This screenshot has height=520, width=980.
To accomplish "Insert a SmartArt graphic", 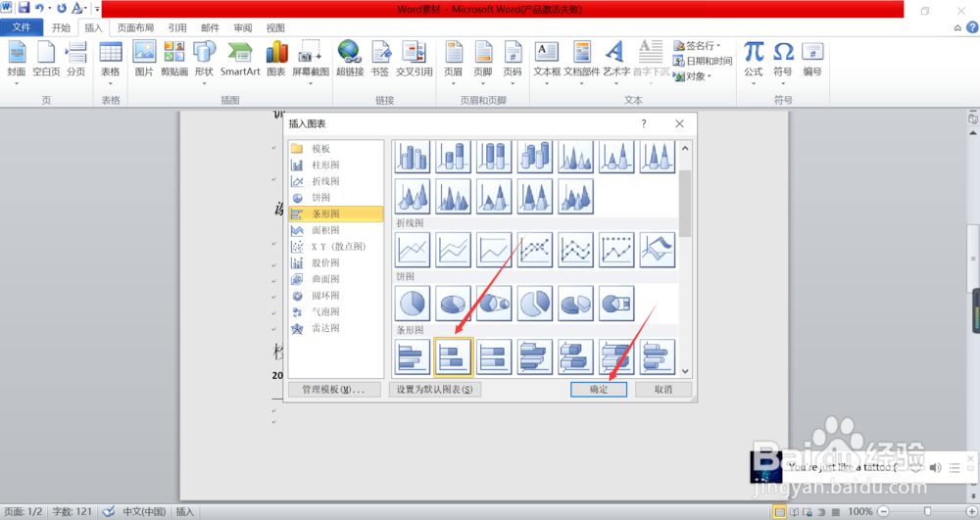I will point(240,61).
